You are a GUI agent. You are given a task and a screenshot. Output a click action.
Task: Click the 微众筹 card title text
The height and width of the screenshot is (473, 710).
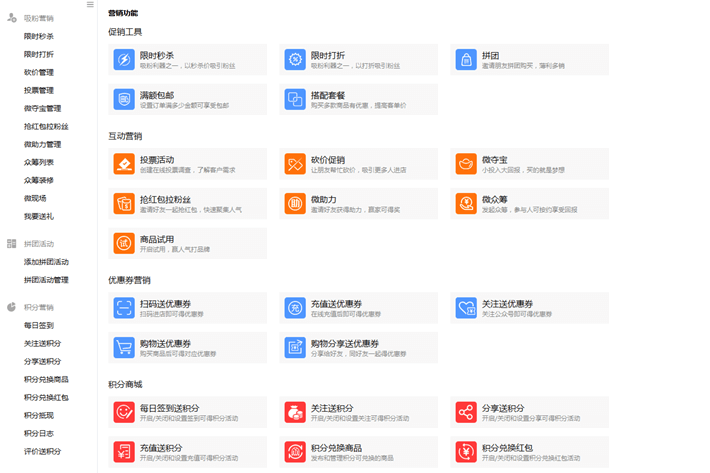coord(494,200)
